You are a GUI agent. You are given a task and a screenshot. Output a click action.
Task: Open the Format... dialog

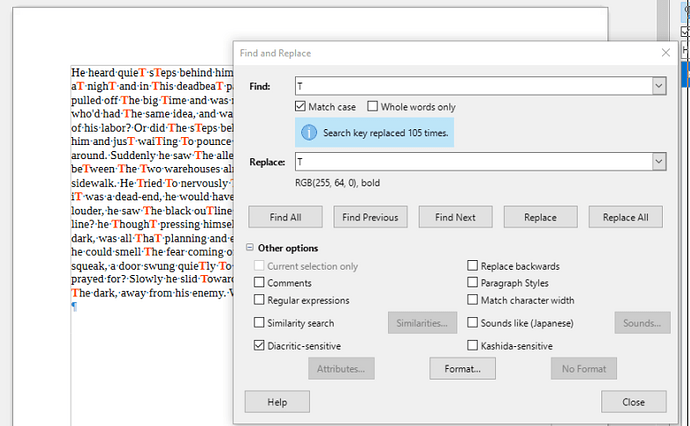tap(462, 368)
